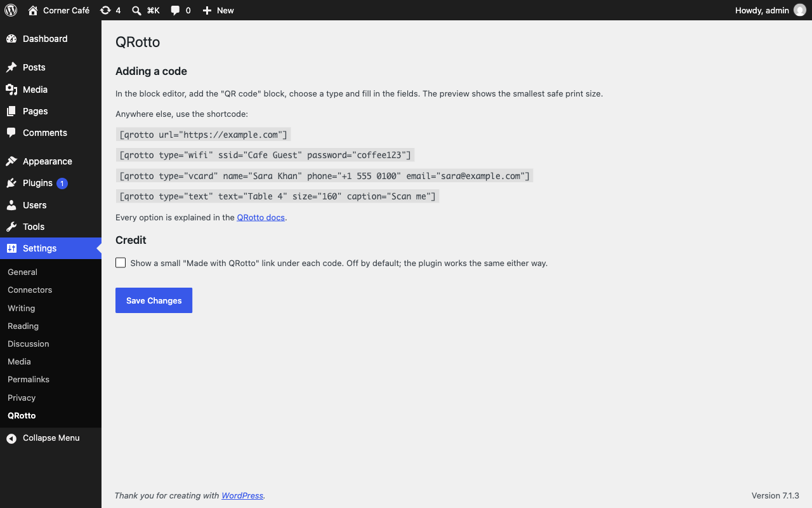The height and width of the screenshot is (508, 812).
Task: Click the Settings sliders icon
Action: coord(11,248)
